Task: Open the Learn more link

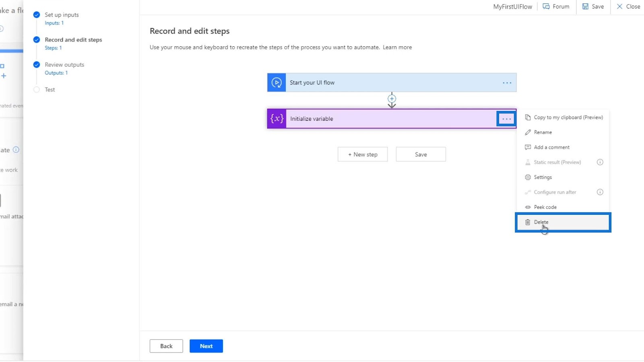Action: coord(397,47)
